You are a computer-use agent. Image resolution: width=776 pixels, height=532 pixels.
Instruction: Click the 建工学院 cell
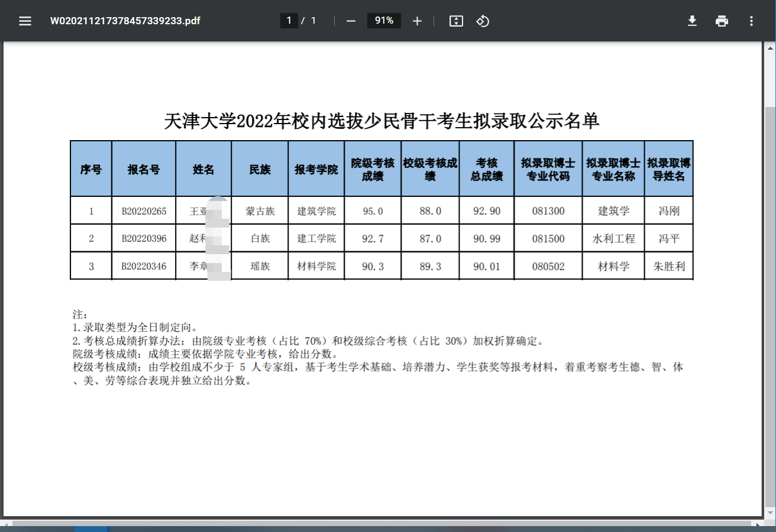pos(316,239)
